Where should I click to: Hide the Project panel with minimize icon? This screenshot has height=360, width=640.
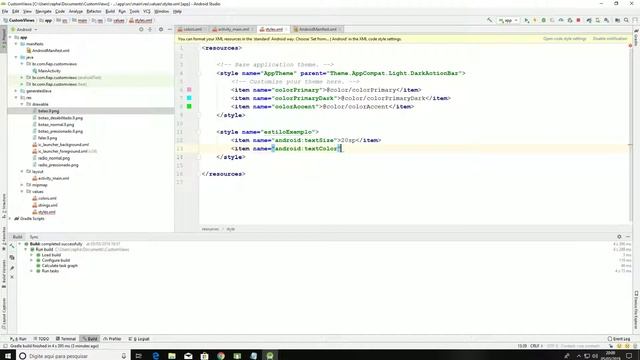coord(170,29)
